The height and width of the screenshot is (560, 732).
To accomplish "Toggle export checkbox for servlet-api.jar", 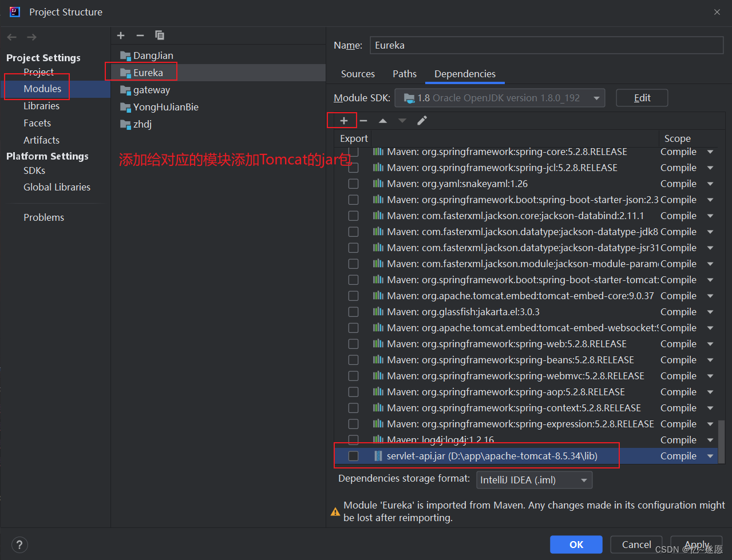I will [x=354, y=456].
